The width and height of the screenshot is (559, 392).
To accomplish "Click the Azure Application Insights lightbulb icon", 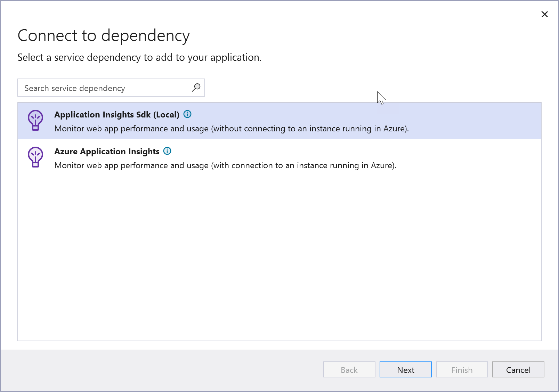I will coord(35,157).
